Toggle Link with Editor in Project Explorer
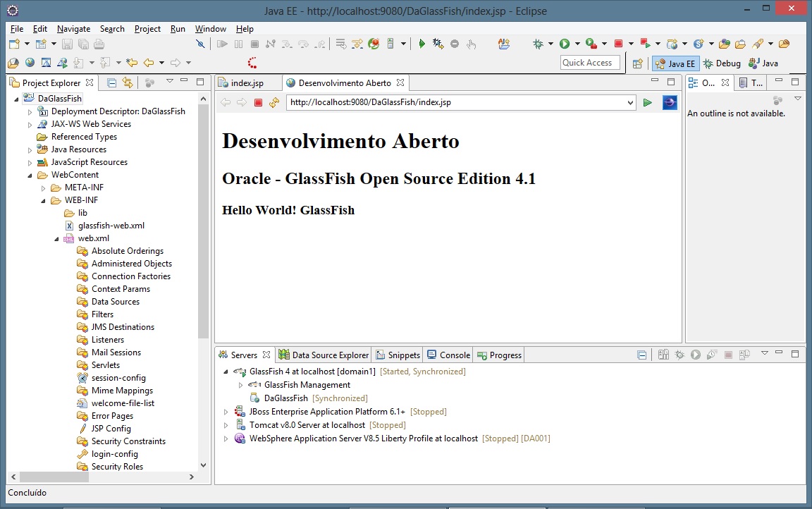The width and height of the screenshot is (812, 509). 128,82
